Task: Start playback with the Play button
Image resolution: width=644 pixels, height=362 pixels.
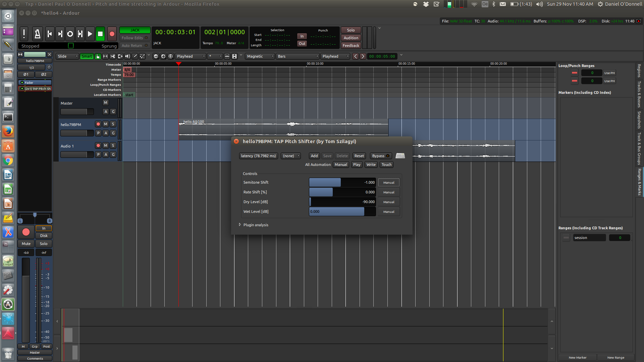Action: 90,34
